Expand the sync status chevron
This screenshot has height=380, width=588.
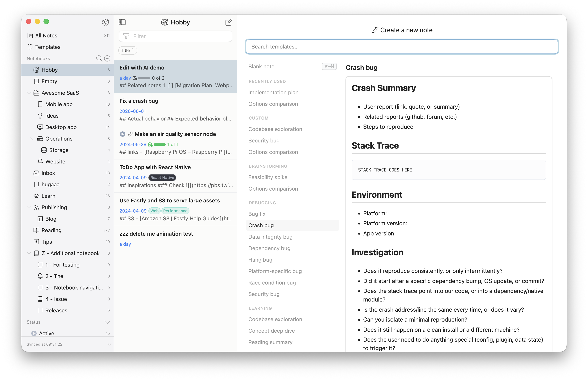[109, 344]
